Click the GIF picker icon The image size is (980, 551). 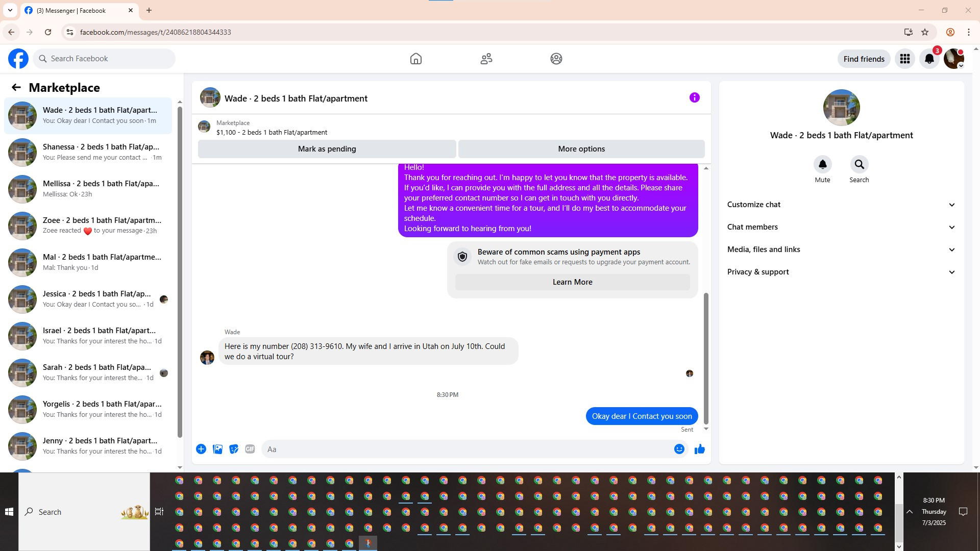[250, 449]
